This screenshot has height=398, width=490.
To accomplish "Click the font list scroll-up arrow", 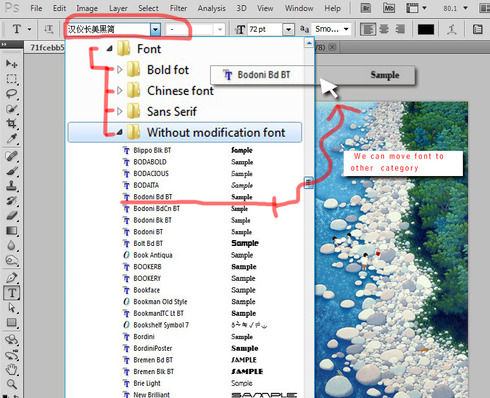I will [309, 43].
